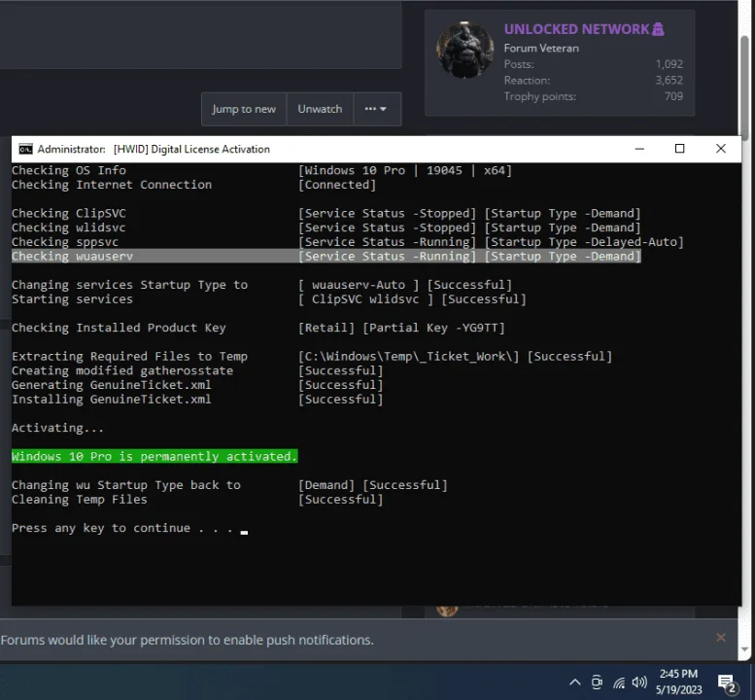Open the clock showing 2:45 PM
This screenshot has height=700, width=755.
(x=678, y=682)
